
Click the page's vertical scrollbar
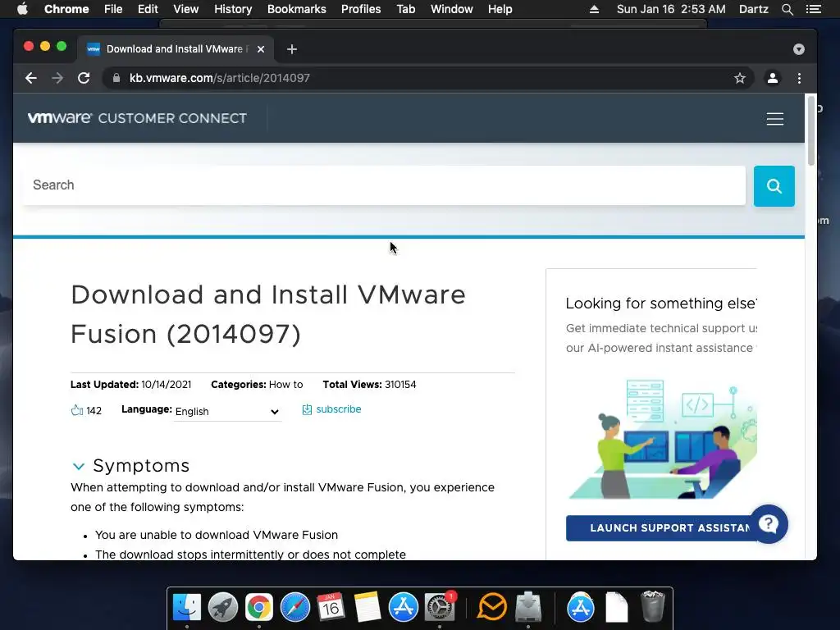(x=811, y=131)
